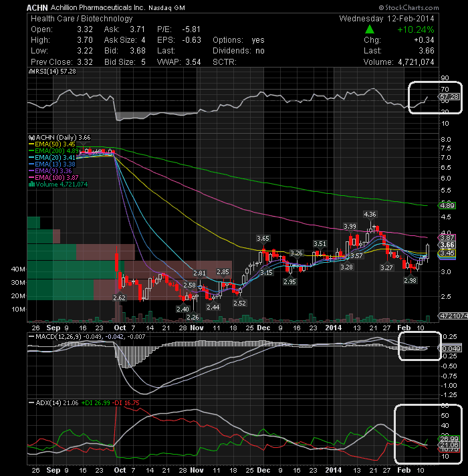Click the 2.62 low price label
The width and height of the screenshot is (468, 476).
coord(119,297)
